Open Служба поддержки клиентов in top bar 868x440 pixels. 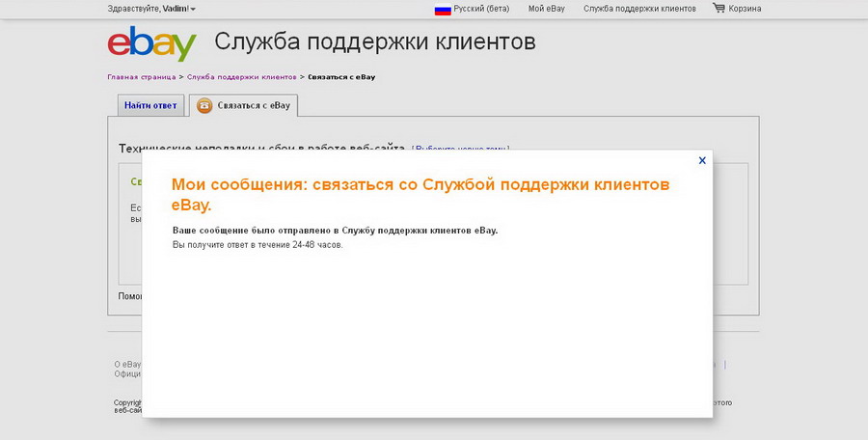tap(639, 9)
